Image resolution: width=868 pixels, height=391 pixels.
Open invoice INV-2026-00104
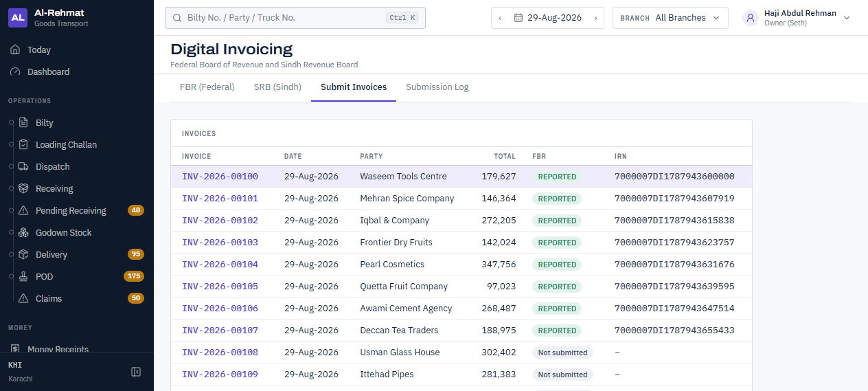[220, 265]
